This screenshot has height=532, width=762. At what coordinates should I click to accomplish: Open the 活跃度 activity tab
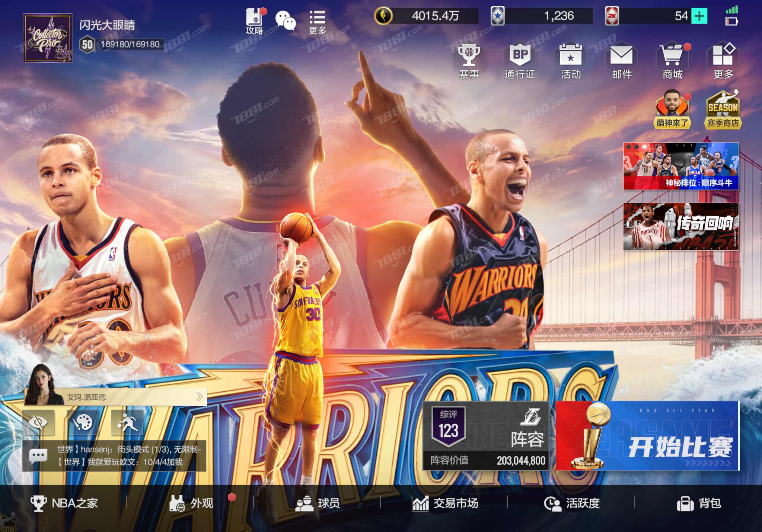(x=572, y=504)
